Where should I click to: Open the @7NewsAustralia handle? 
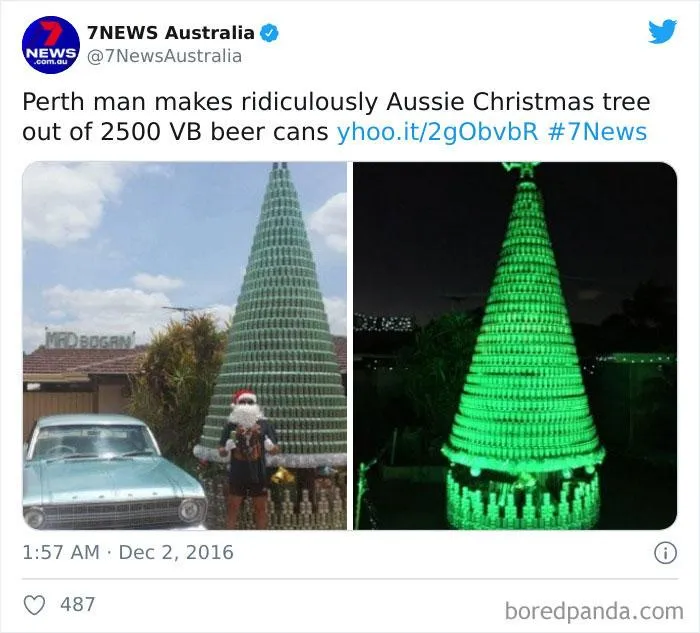tap(164, 56)
